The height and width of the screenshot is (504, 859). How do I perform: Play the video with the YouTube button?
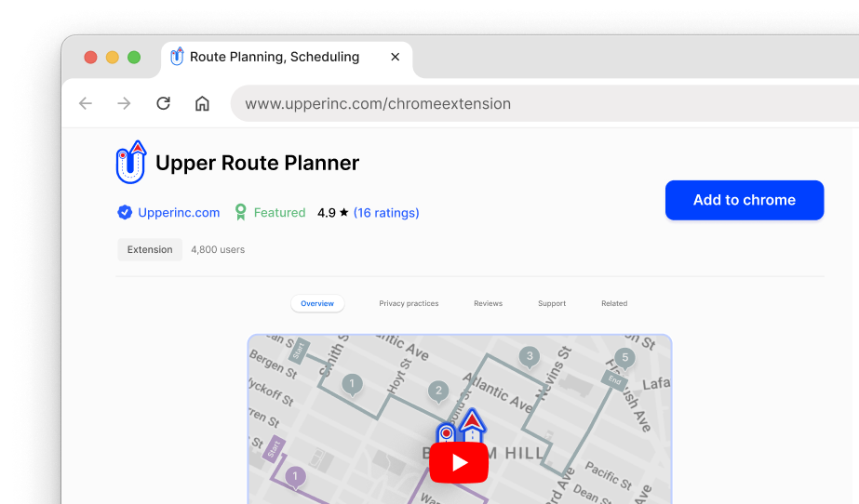pos(459,463)
